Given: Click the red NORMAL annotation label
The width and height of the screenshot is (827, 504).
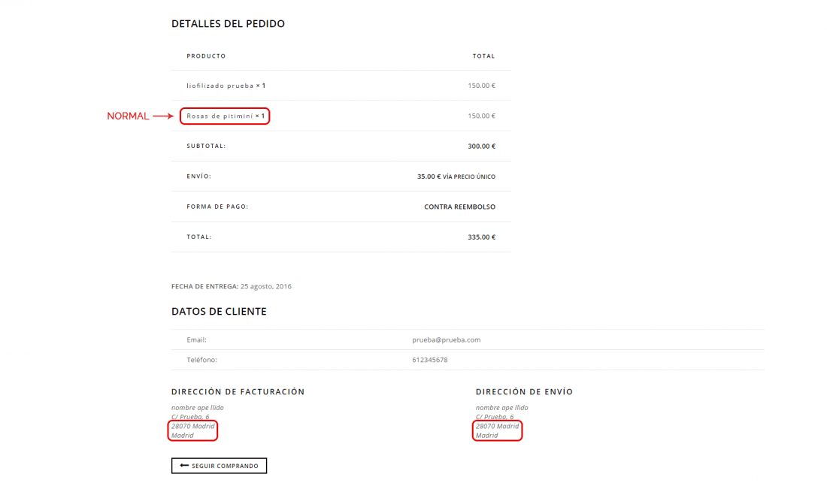Looking at the screenshot, I should [x=128, y=116].
